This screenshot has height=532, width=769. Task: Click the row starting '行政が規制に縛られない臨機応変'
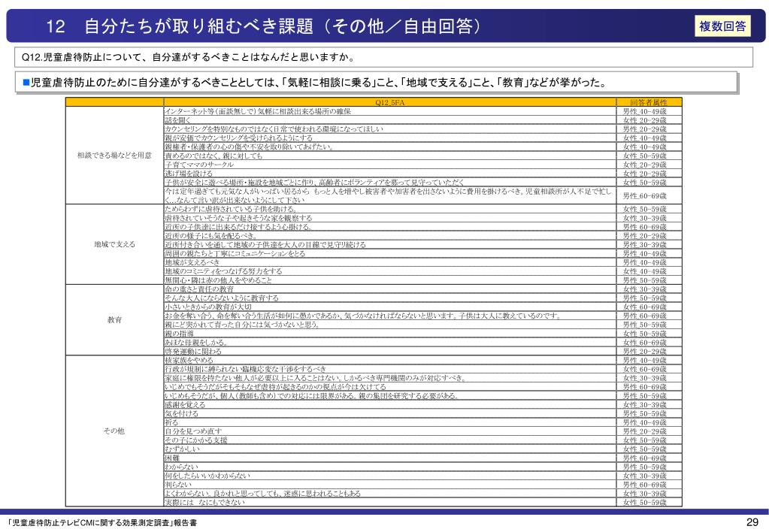pos(390,369)
